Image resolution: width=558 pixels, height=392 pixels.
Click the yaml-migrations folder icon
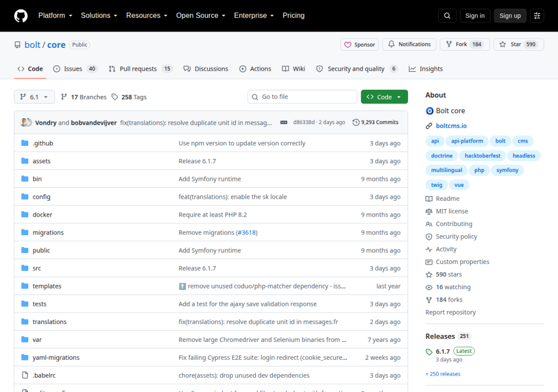25,357
